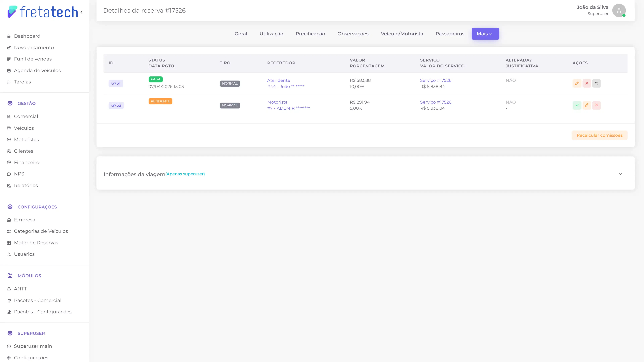The image size is (644, 362).
Task: Click the GESTÃO section heading
Action: pyautogui.click(x=26, y=103)
